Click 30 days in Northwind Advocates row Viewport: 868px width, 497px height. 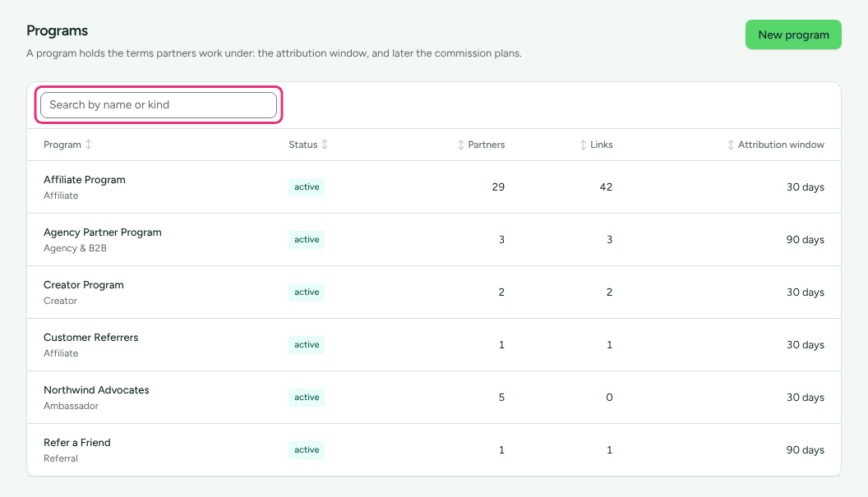[x=806, y=398]
